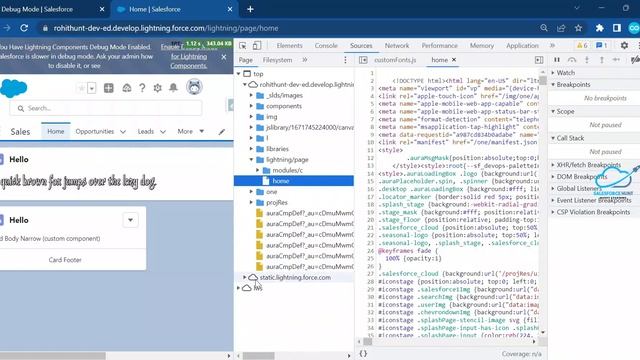Open a new browser tab
Viewport: 640px width, 360px height.
pyautogui.click(x=250, y=9)
